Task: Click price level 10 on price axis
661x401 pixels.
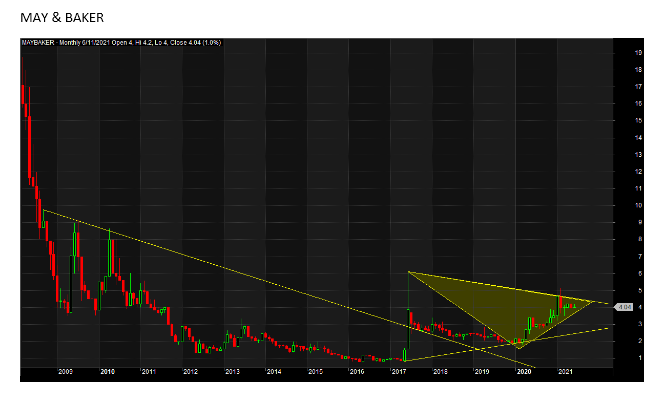Action: (639, 205)
